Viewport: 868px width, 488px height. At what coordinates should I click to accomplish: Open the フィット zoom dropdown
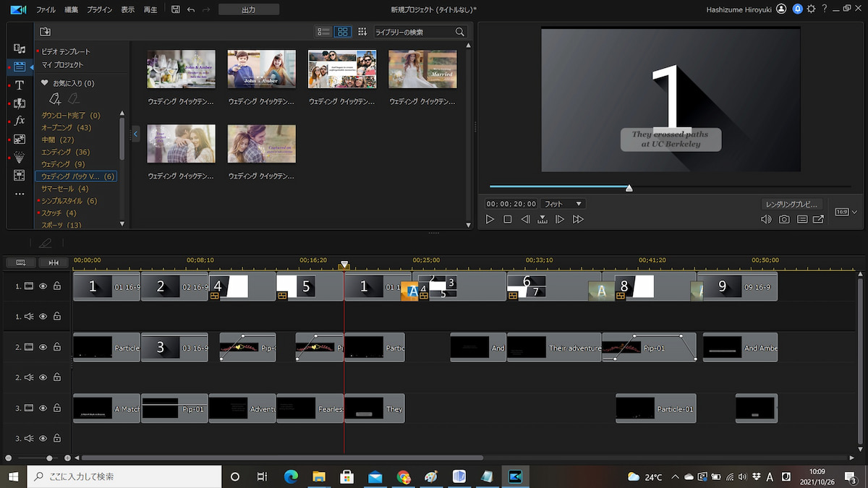coord(563,204)
